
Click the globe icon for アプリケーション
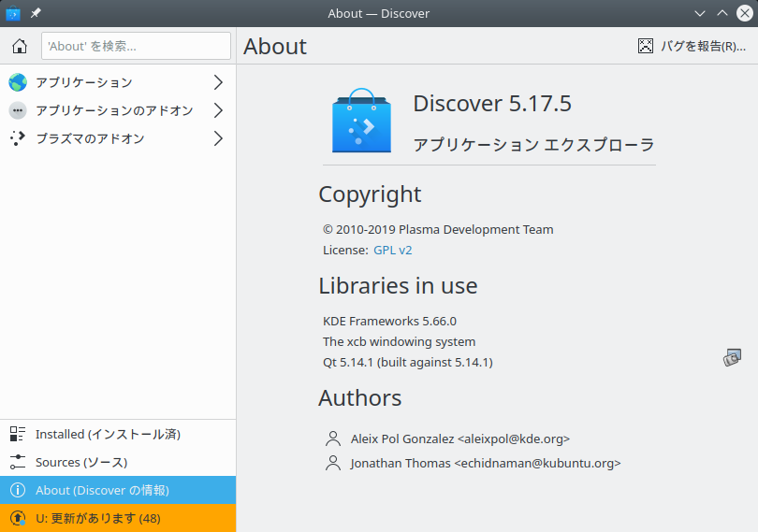[18, 82]
